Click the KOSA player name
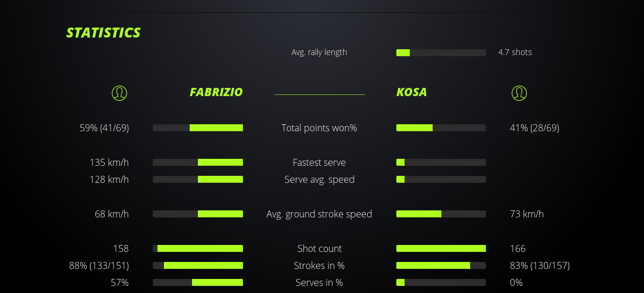This screenshot has height=293, width=644. [x=412, y=92]
